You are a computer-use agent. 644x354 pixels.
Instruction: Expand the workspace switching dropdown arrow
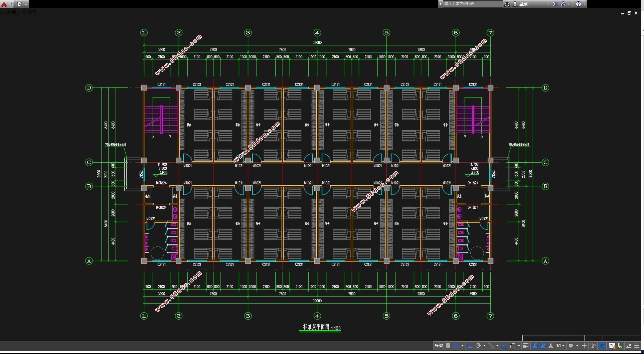[577, 346]
